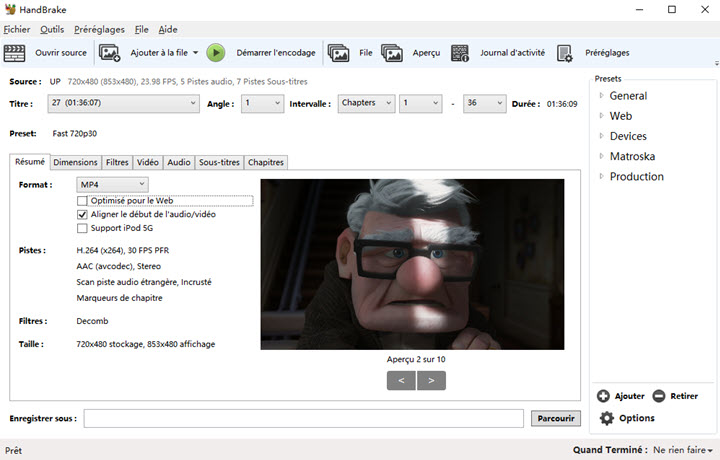Click the previous preview arrow button
Viewport: 720px width, 460px height.
[401, 381]
